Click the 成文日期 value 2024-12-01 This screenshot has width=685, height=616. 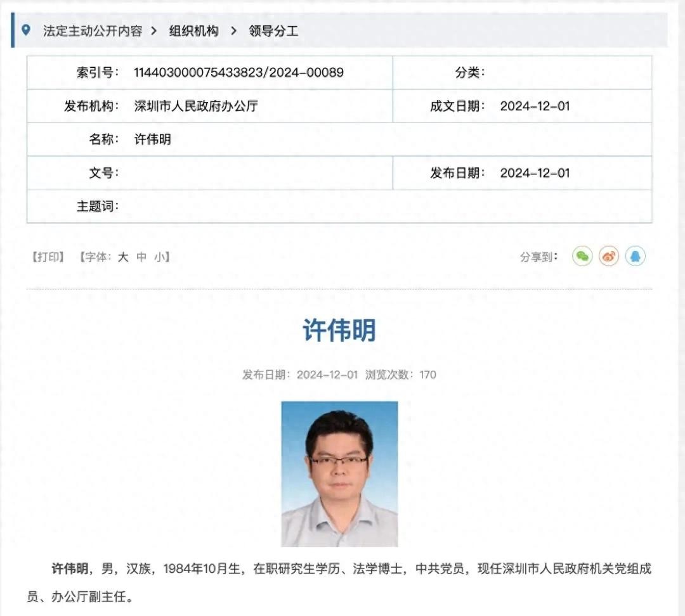pos(535,106)
